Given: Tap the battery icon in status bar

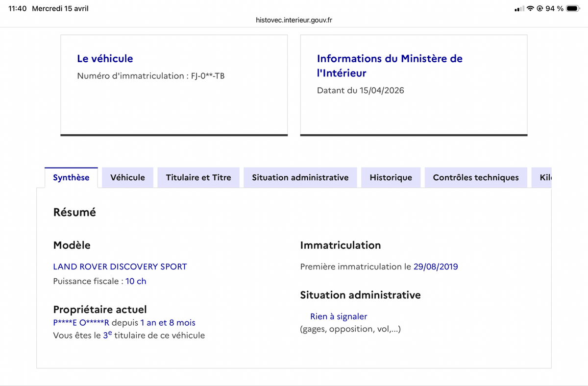Looking at the screenshot, I should 573,9.
